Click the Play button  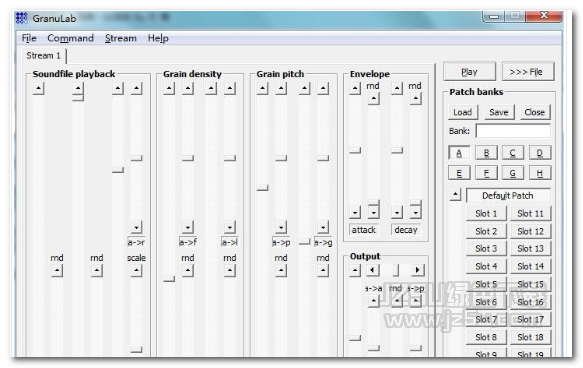[469, 71]
